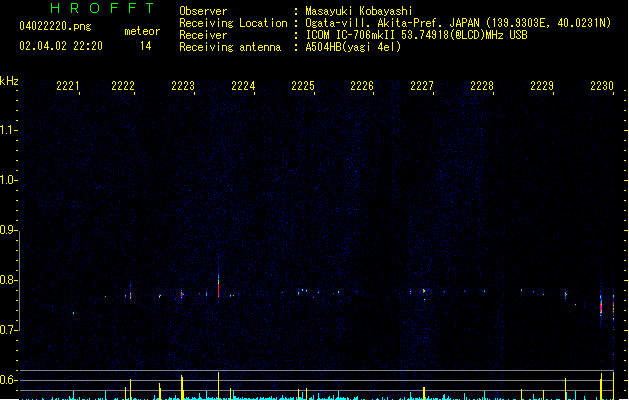
Task: Click the 2229 time marker
Action: coord(542,86)
